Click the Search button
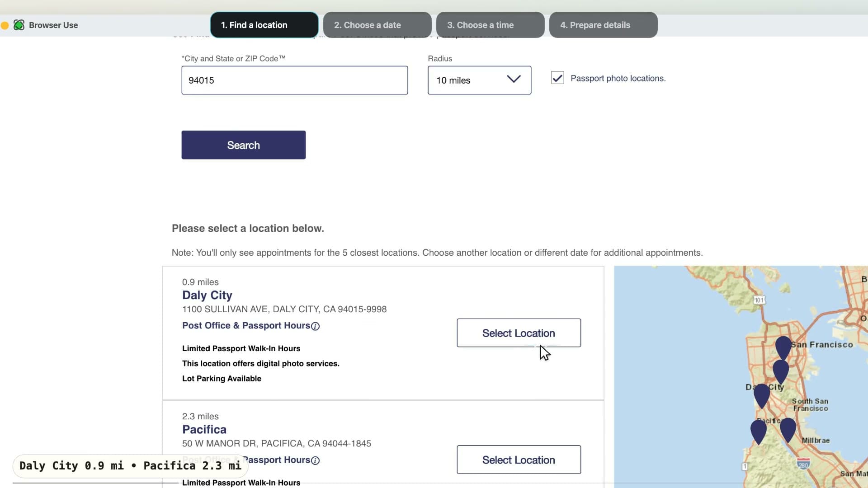This screenshot has width=868, height=488. coord(244,145)
